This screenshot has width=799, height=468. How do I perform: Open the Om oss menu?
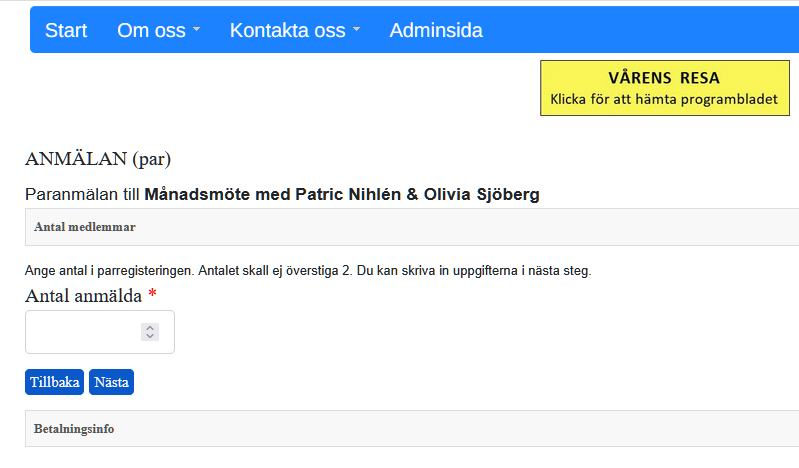click(x=151, y=30)
